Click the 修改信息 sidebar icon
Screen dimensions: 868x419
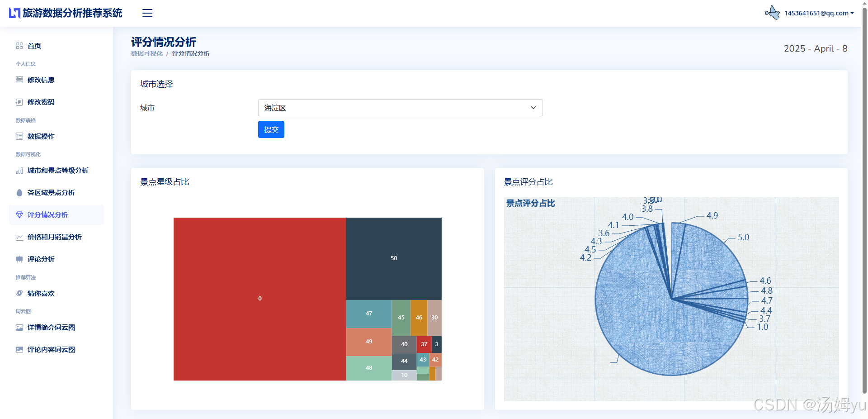pos(19,80)
